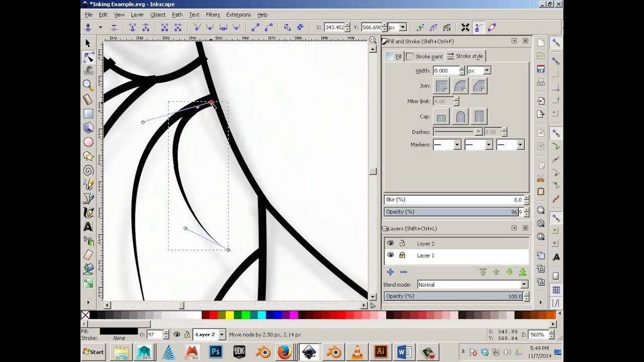
Task: Hide Layer 2 using its eye toggle
Action: (x=391, y=243)
